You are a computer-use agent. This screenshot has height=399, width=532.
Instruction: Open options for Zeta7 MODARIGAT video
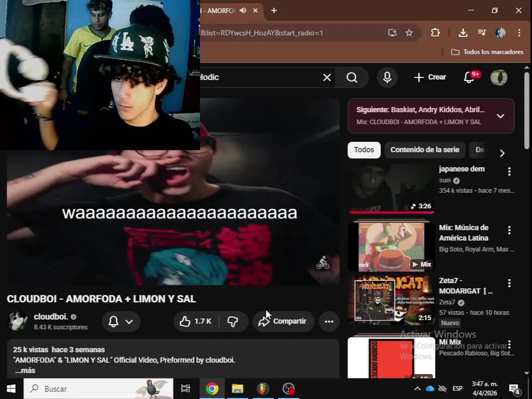(x=509, y=283)
